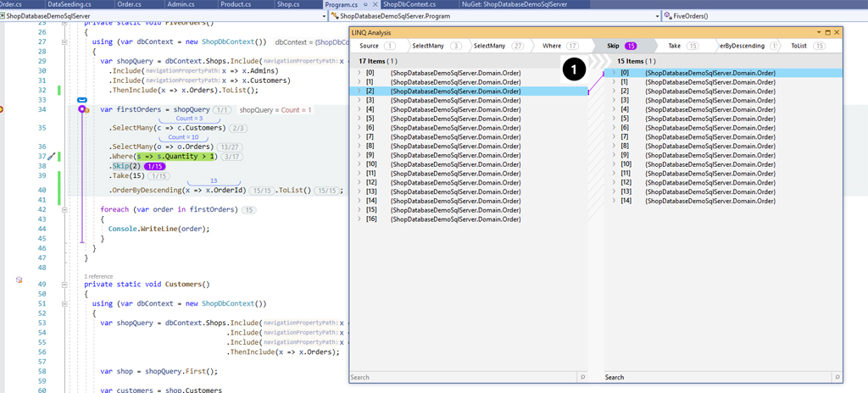Collapse the using block at line 27
Screen dimensions: 868x393
pyautogui.click(x=65, y=42)
